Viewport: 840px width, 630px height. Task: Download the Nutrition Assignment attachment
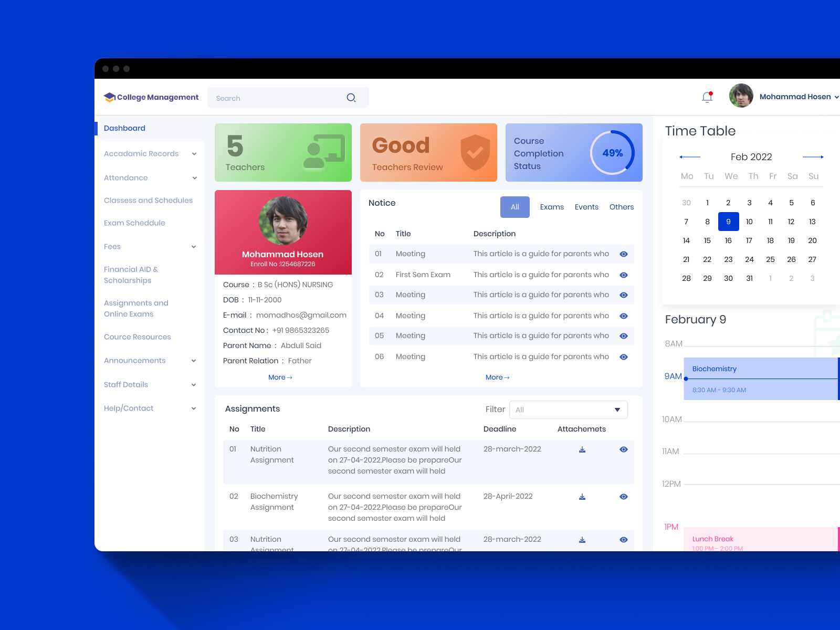point(582,449)
